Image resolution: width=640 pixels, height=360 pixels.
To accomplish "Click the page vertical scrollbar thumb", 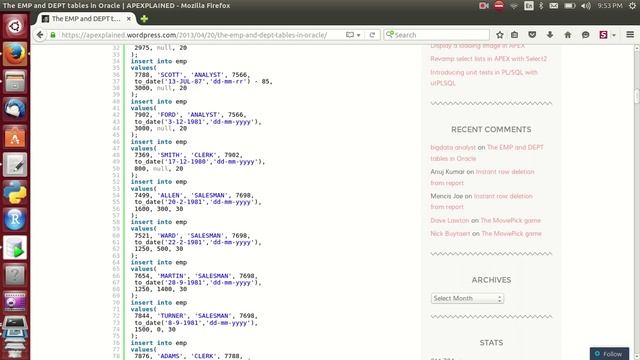I will [x=637, y=96].
